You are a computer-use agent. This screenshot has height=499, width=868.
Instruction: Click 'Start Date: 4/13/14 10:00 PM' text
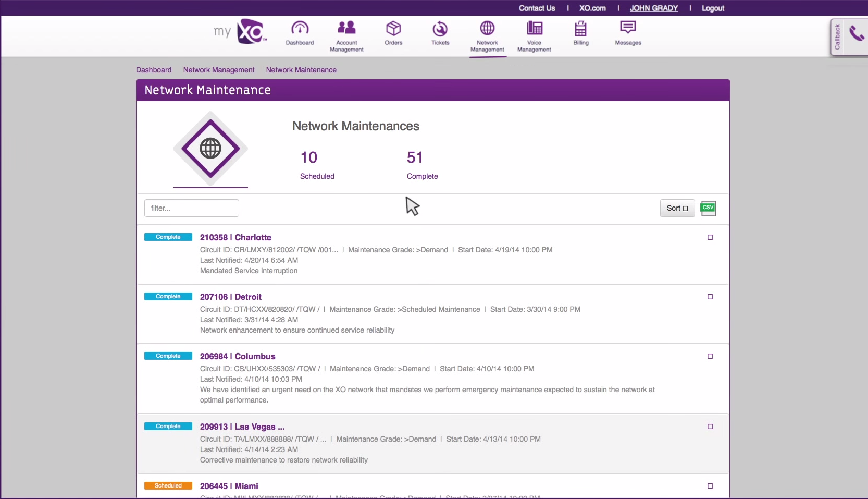coord(493,439)
